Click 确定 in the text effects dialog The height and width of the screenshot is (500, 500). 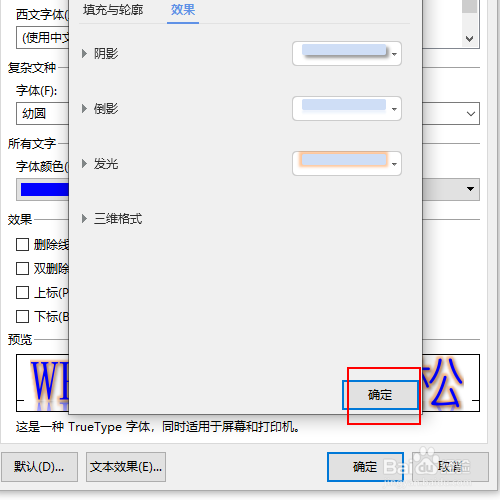(380, 395)
